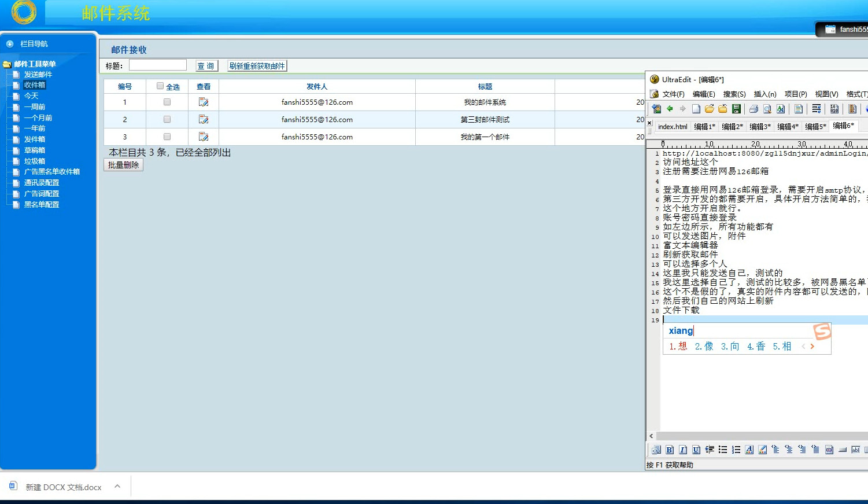Click the Bold B icon in HTML toolbar
The height and width of the screenshot is (504, 868).
(670, 450)
